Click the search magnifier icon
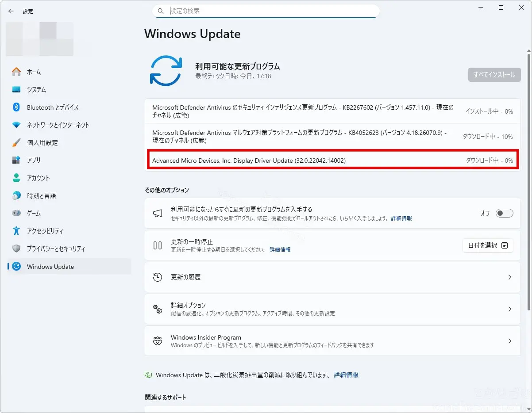The width and height of the screenshot is (532, 413). click(x=161, y=11)
